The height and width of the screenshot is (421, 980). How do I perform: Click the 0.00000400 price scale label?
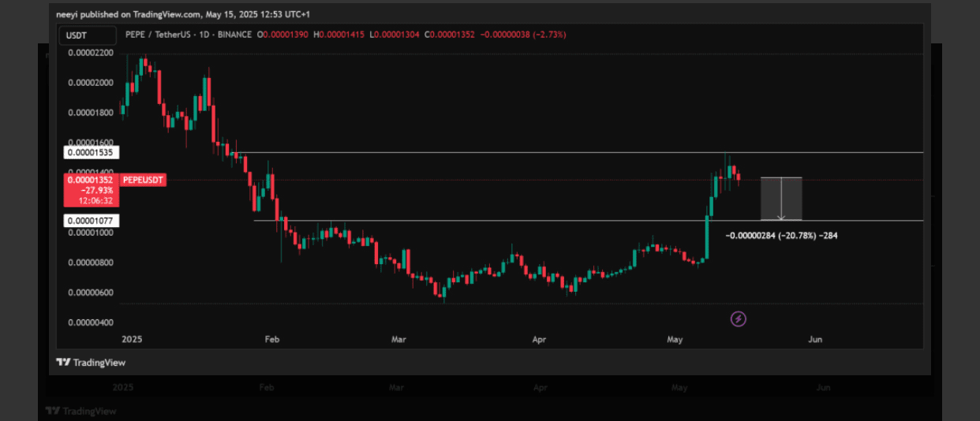tap(91, 322)
